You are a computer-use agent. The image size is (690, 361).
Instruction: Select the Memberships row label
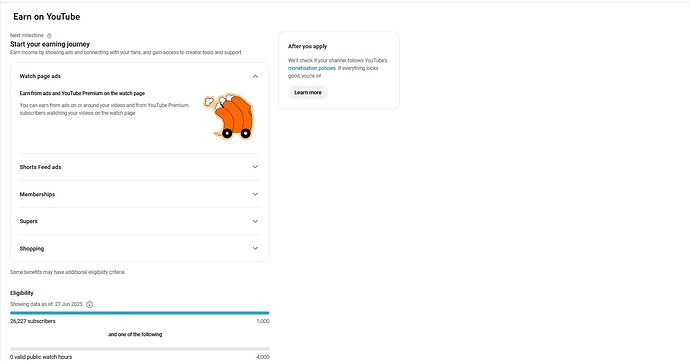click(x=37, y=194)
